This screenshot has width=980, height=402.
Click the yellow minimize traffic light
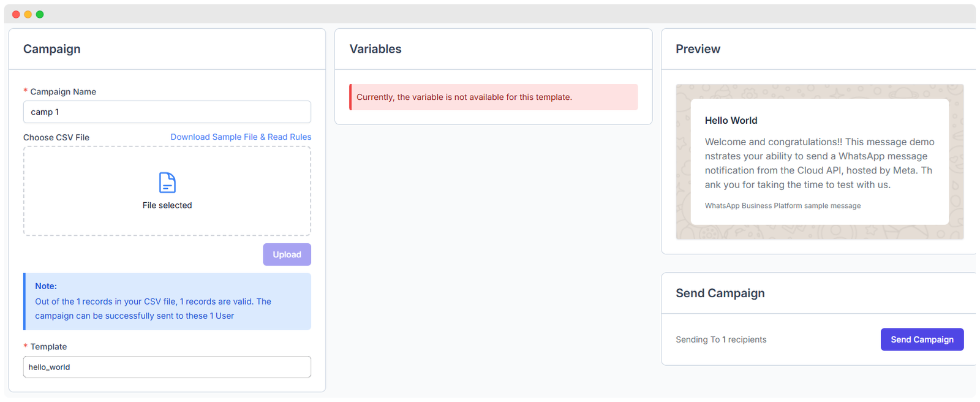pos(28,13)
